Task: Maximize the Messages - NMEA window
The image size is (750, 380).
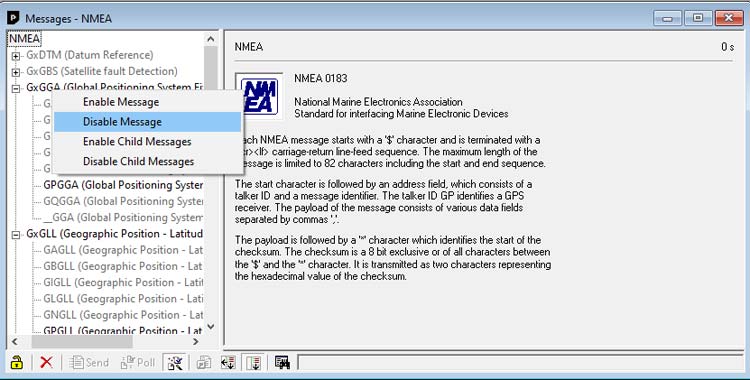Action: click(x=698, y=18)
